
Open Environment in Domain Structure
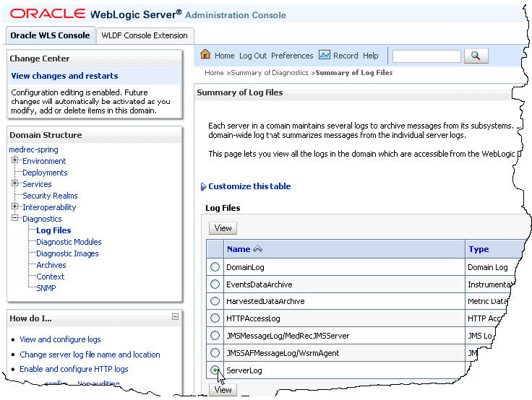(x=44, y=161)
